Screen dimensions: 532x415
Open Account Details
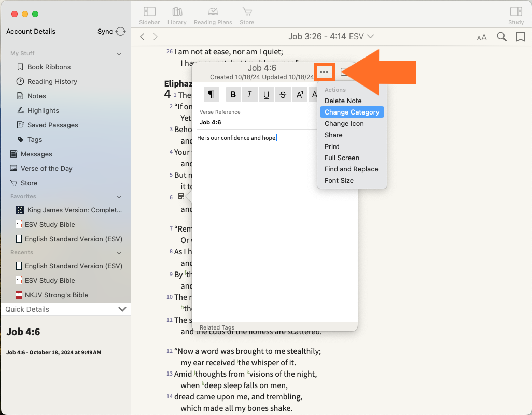point(31,32)
